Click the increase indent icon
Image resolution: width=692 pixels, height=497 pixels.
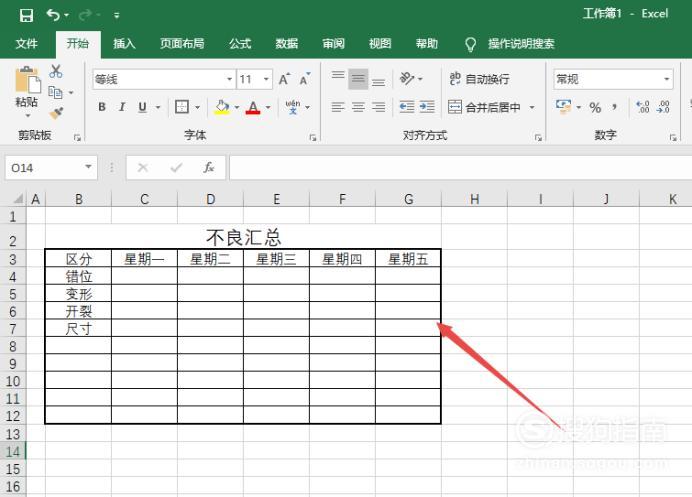[427, 107]
